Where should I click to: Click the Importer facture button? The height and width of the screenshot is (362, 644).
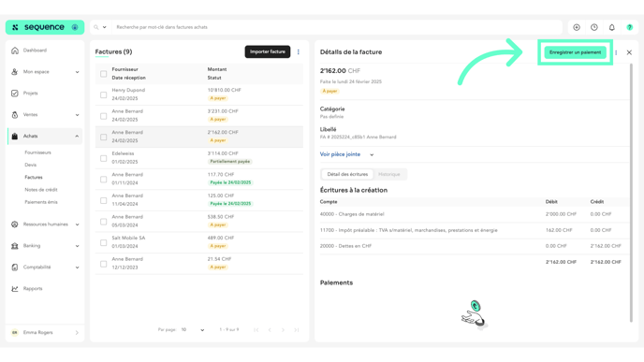point(268,51)
